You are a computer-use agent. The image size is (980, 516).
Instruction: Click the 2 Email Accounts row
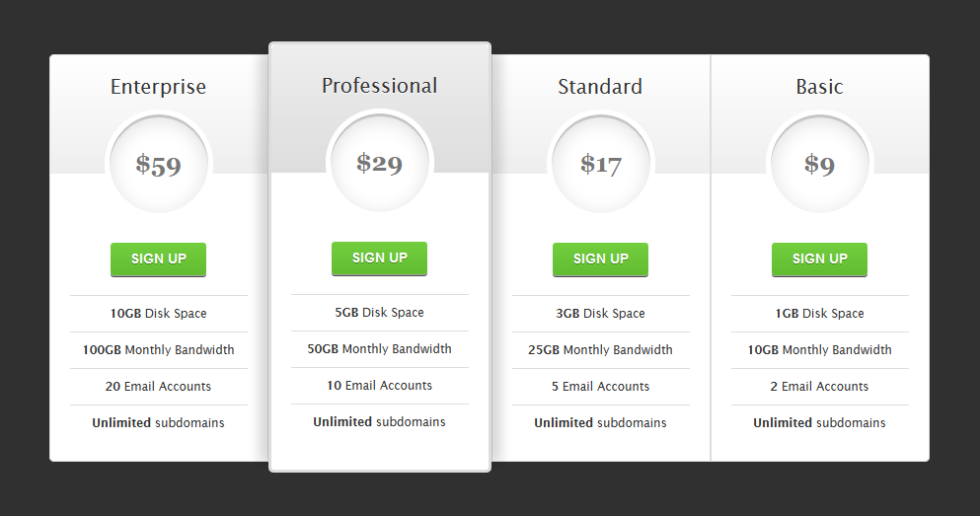tap(819, 387)
